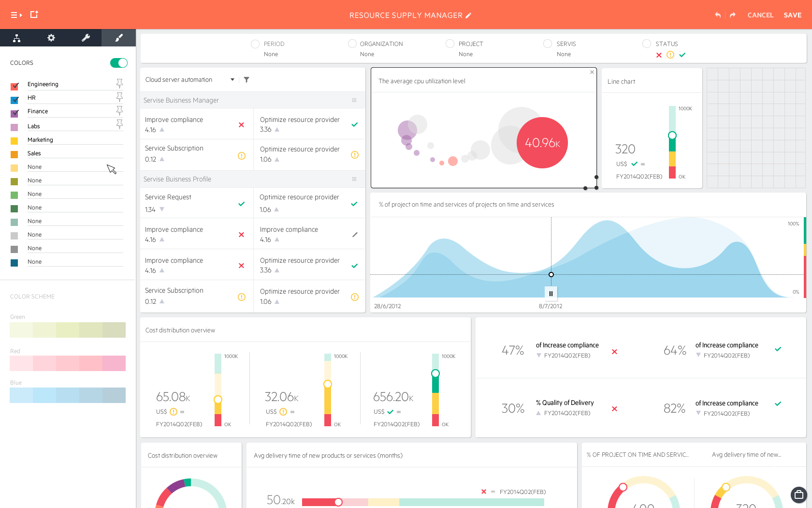Click the timeline marker on area chart
The width and height of the screenshot is (812, 508).
tap(551, 275)
